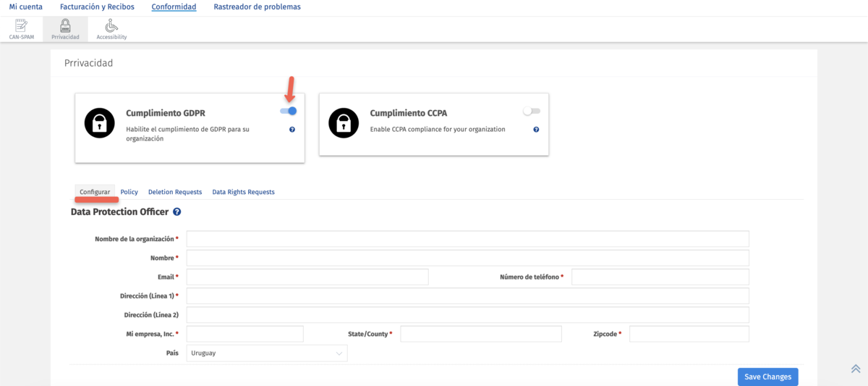Click the scroll-to-top double chevron icon
This screenshot has width=868, height=386.
coord(856,369)
